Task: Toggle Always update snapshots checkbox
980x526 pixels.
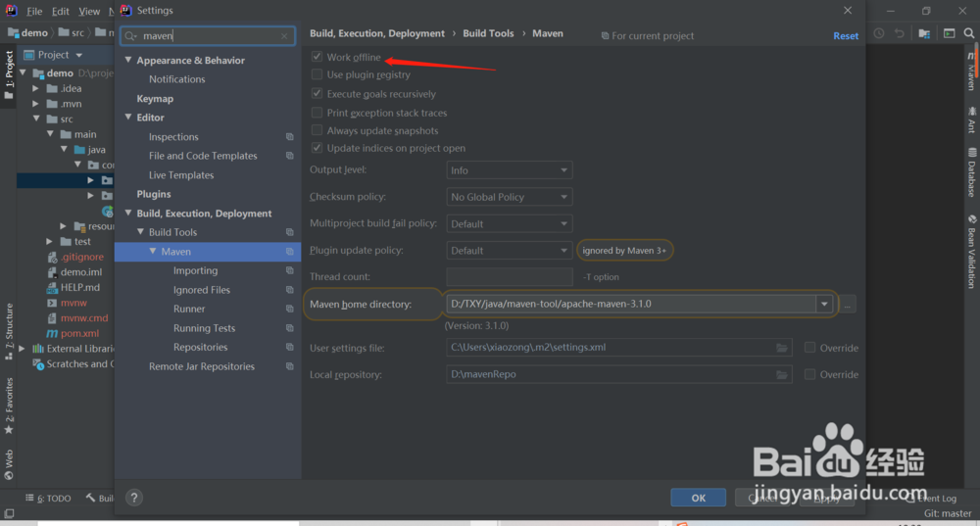Action: [317, 130]
